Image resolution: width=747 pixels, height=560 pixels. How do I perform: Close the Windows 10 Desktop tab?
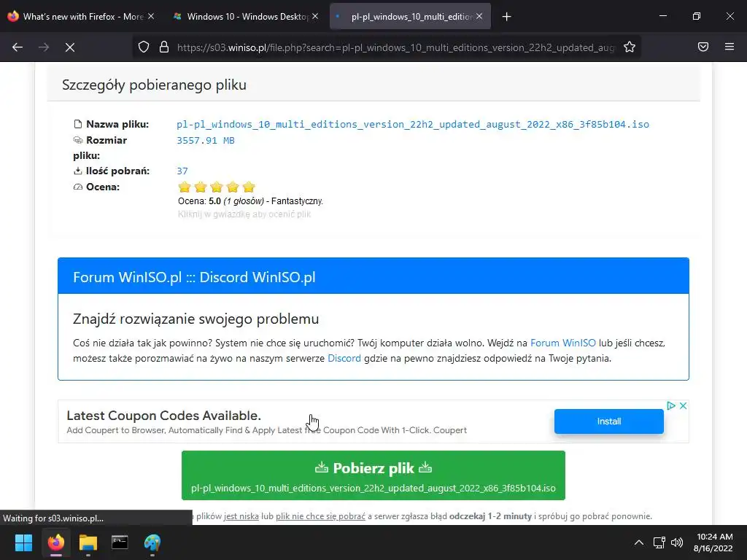[315, 16]
